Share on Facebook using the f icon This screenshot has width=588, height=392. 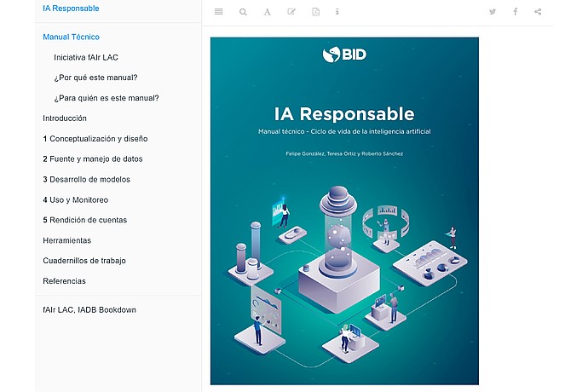pyautogui.click(x=516, y=12)
